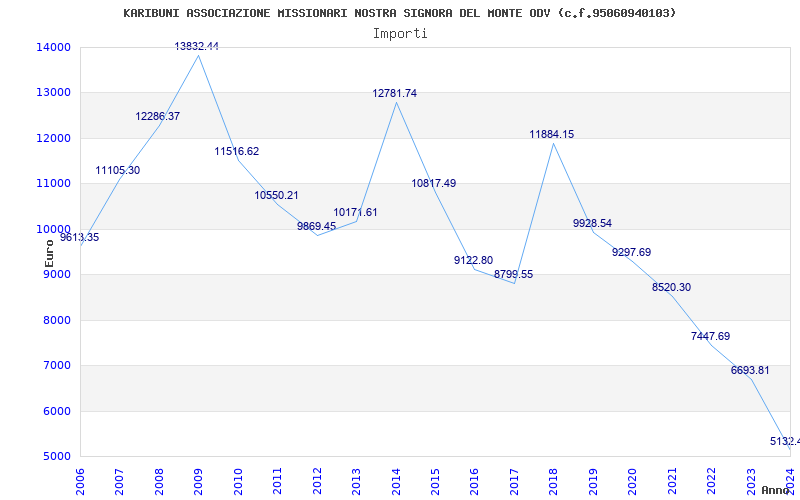Click the 10817.49 data label
The height and width of the screenshot is (500, 800).
tap(434, 184)
